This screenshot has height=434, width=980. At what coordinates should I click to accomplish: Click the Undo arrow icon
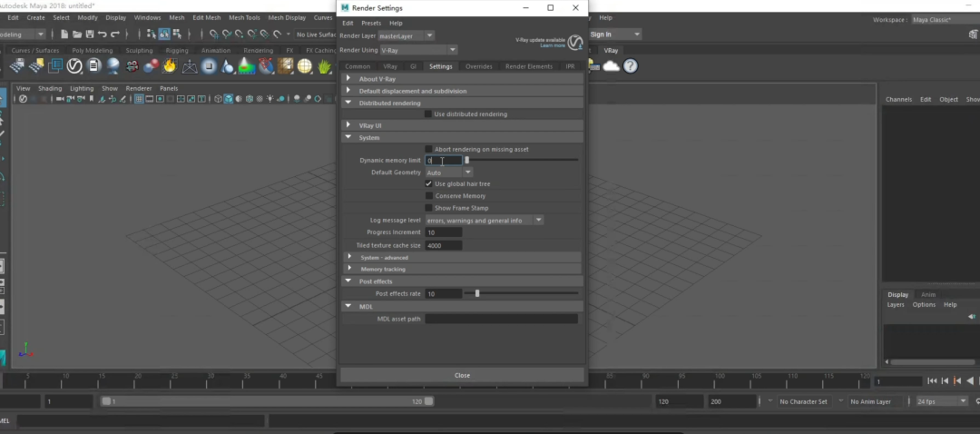pos(102,35)
